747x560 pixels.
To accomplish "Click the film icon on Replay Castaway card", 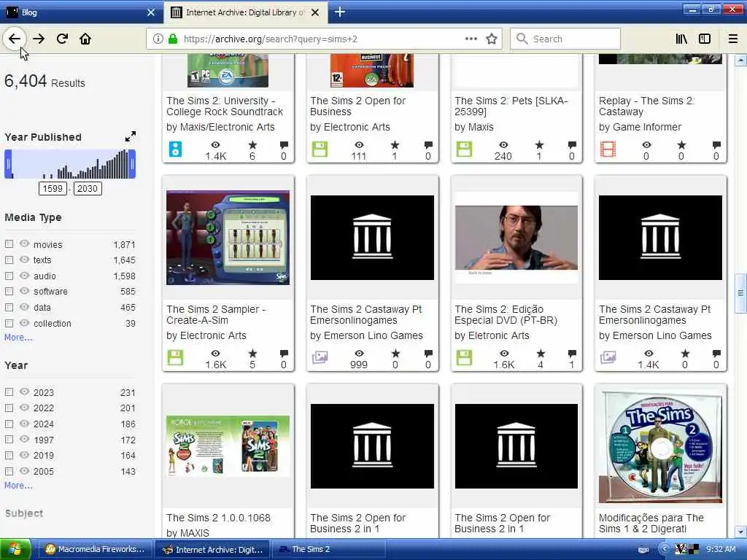I will tap(608, 149).
